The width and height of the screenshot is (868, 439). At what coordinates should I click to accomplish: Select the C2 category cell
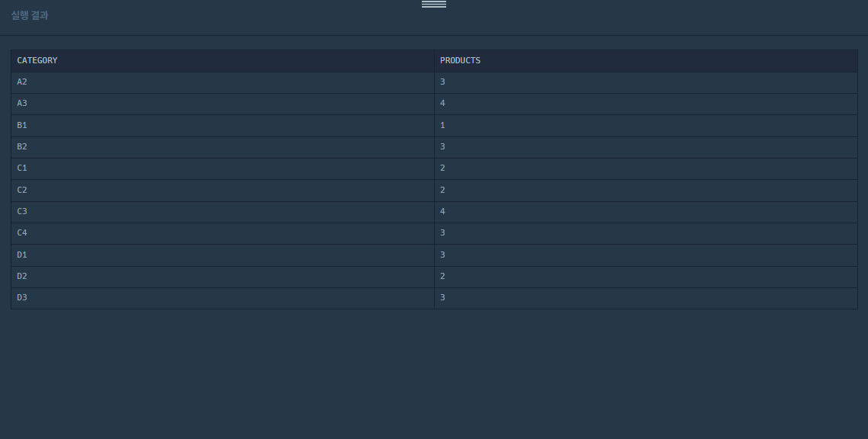point(222,190)
